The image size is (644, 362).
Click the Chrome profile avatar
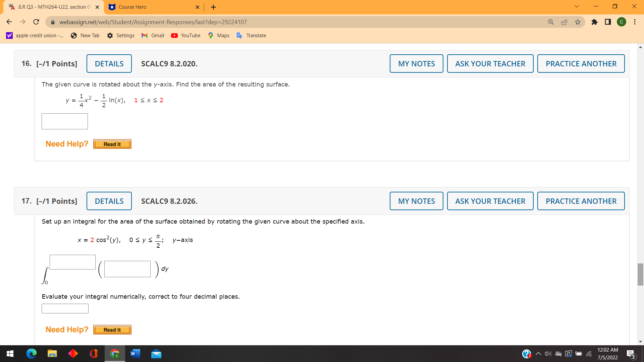(622, 22)
